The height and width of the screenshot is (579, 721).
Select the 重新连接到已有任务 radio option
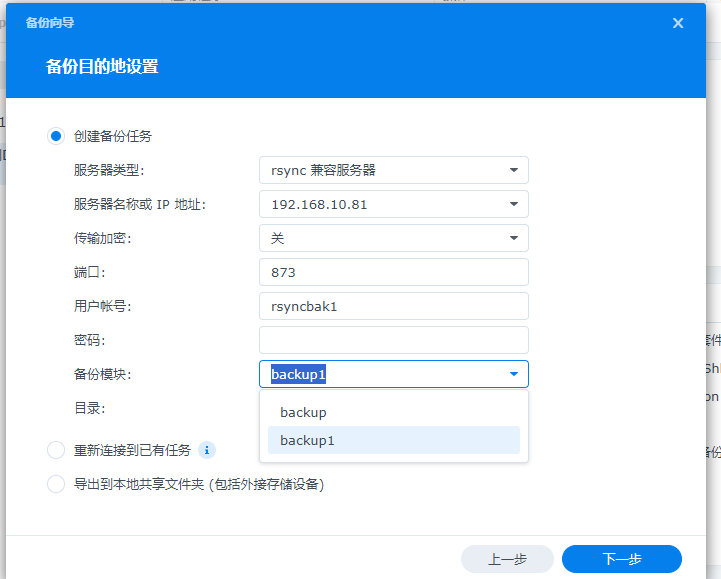click(56, 450)
